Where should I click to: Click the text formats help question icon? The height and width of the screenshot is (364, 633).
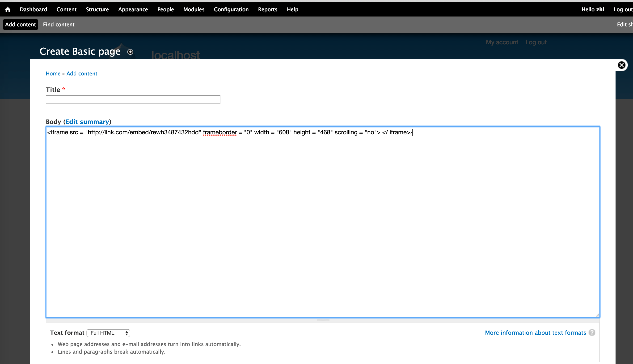pos(592,332)
